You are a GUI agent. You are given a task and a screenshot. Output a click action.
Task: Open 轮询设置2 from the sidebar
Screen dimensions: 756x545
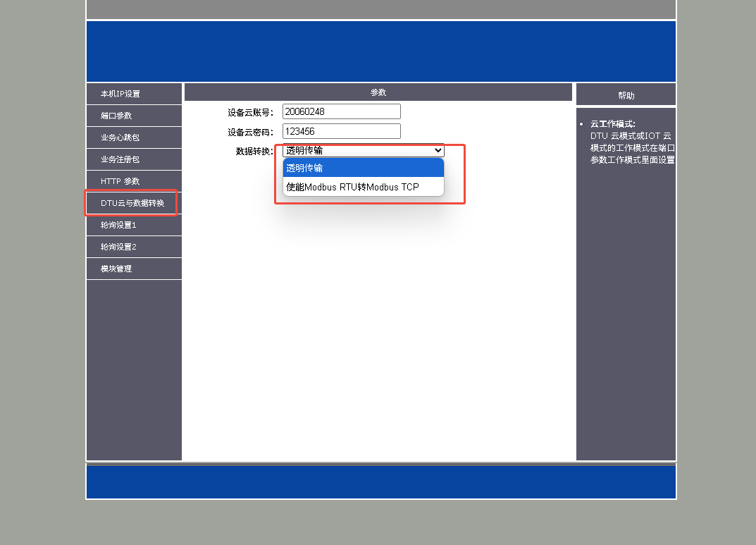coord(118,247)
